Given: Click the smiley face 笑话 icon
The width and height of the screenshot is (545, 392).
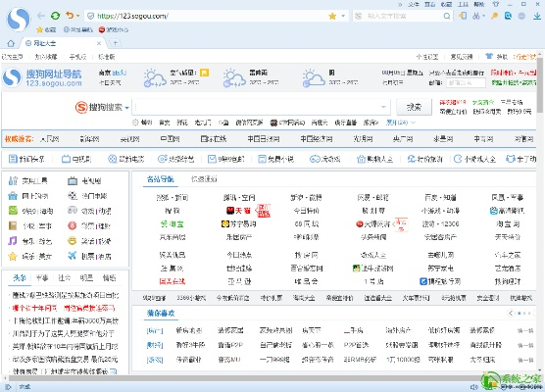Looking at the screenshot, I should [72, 240].
